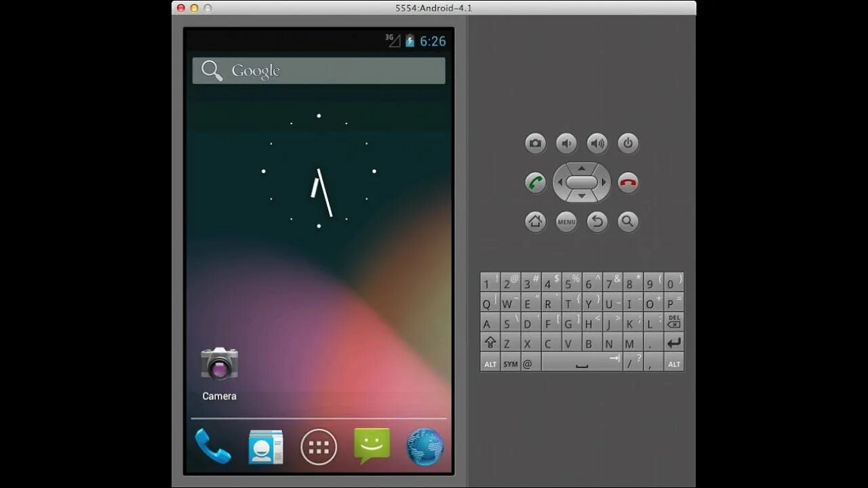Click the @ key on keyboard
The image size is (868, 488).
pyautogui.click(x=531, y=362)
